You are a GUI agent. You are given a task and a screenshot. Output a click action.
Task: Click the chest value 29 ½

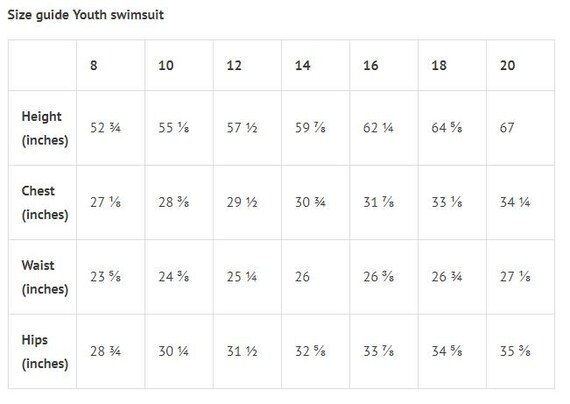[242, 202]
